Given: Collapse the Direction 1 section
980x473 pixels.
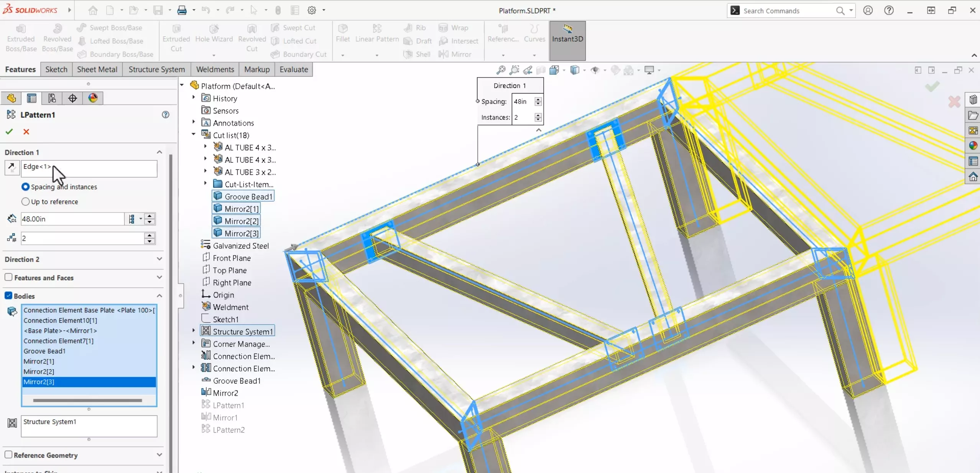Looking at the screenshot, I should click(x=160, y=152).
